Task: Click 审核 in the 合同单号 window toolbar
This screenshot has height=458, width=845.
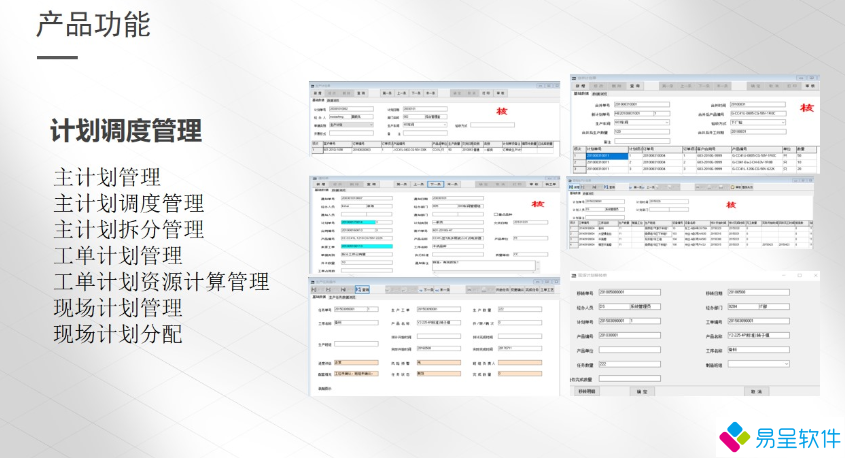Action: [x=811, y=86]
